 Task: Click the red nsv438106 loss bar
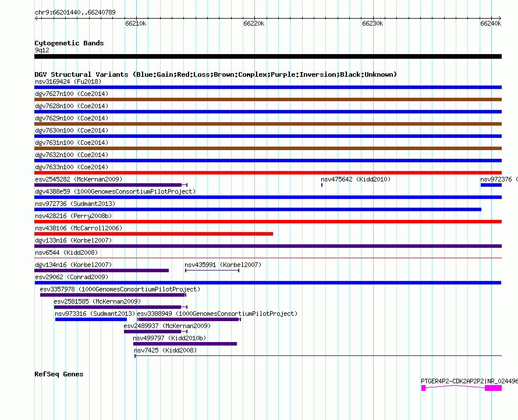point(154,234)
